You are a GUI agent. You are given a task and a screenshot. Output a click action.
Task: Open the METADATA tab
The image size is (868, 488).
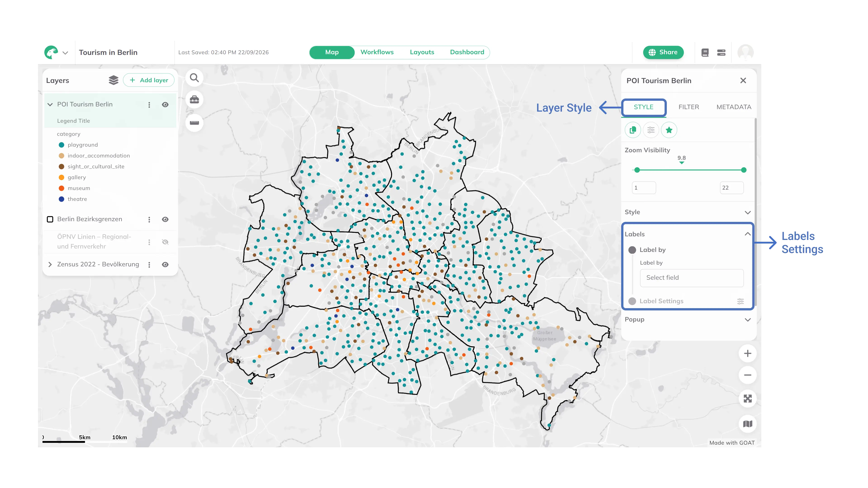(x=734, y=107)
